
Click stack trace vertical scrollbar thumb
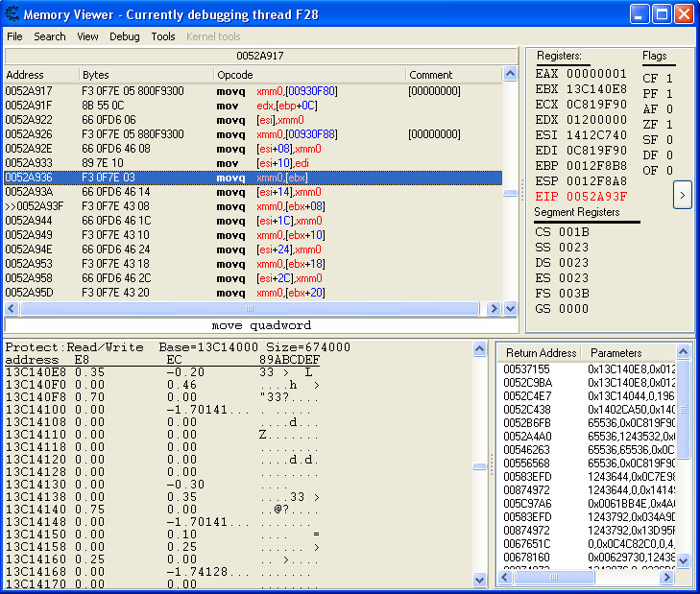point(683,409)
